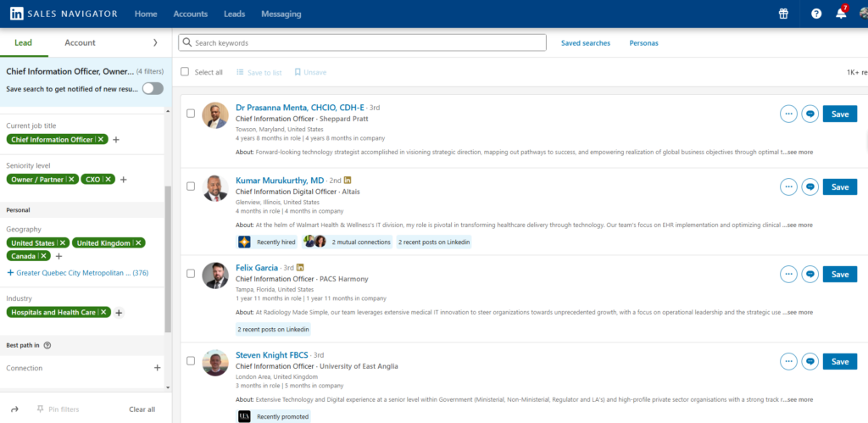
Task: Click Pin filters
Action: 58,409
